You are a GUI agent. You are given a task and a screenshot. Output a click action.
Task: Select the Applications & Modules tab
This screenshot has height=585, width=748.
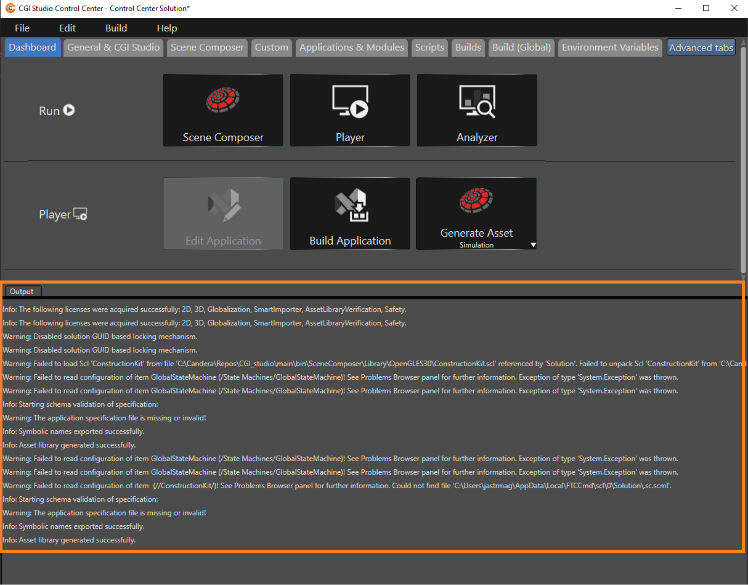tap(352, 48)
